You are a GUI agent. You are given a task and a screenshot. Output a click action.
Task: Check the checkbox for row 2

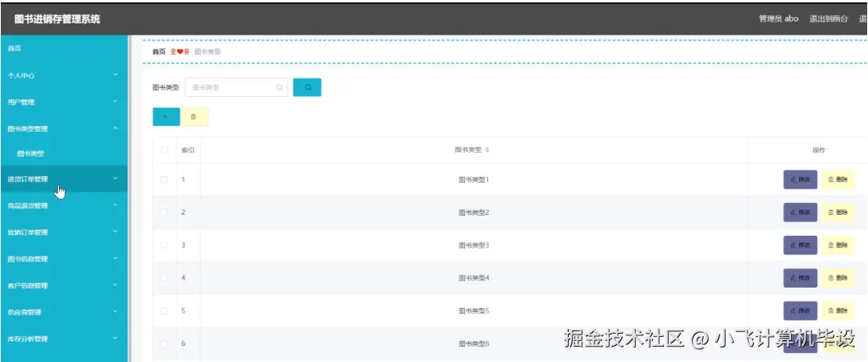coord(164,213)
